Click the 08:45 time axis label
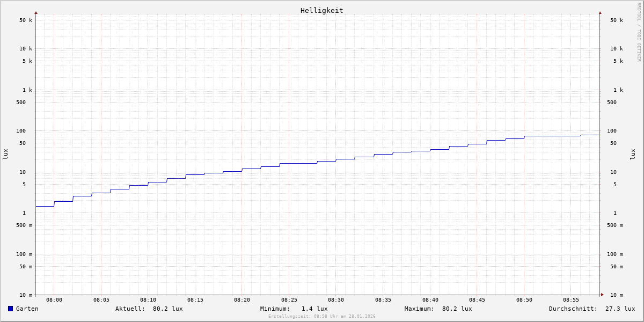This screenshot has height=322, width=644. point(477,300)
